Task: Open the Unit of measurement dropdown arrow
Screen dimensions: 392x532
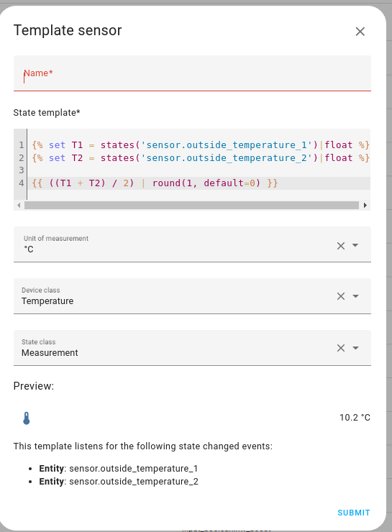Action: click(355, 245)
